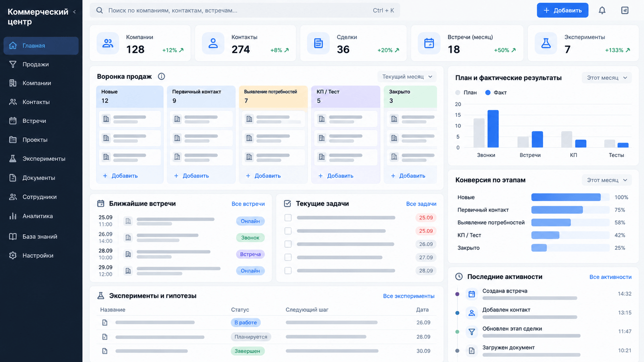Open Настройки in the sidebar
The width and height of the screenshot is (644, 362).
coord(41,255)
